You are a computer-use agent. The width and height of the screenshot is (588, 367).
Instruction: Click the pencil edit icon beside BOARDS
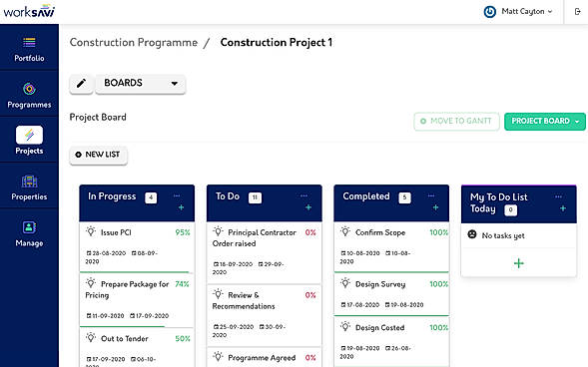tap(81, 84)
